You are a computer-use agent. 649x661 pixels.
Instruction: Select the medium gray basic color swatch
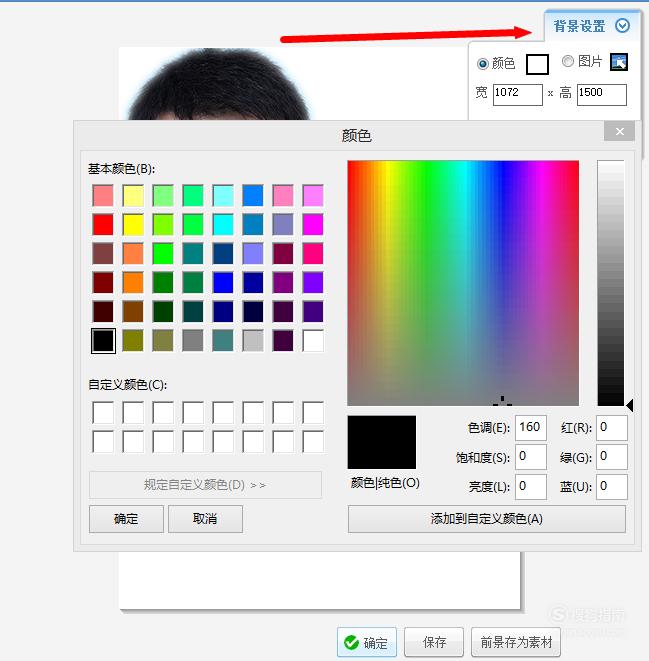193,341
